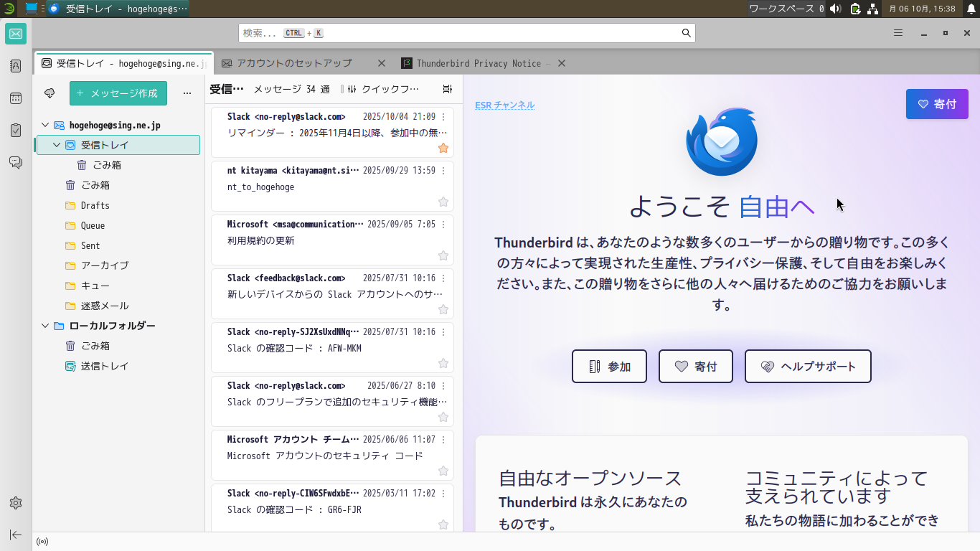The image size is (980, 551).
Task: Select ごみ箱 under ローカルフォルダー
Action: (x=118, y=346)
